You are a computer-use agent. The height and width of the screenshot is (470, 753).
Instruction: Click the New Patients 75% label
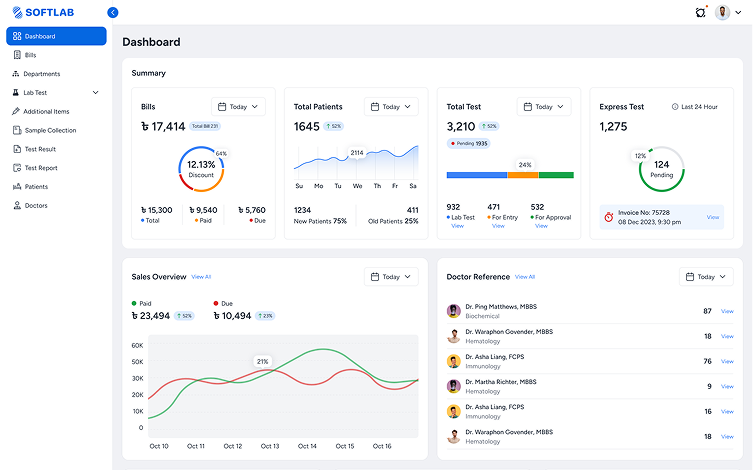tap(320, 221)
